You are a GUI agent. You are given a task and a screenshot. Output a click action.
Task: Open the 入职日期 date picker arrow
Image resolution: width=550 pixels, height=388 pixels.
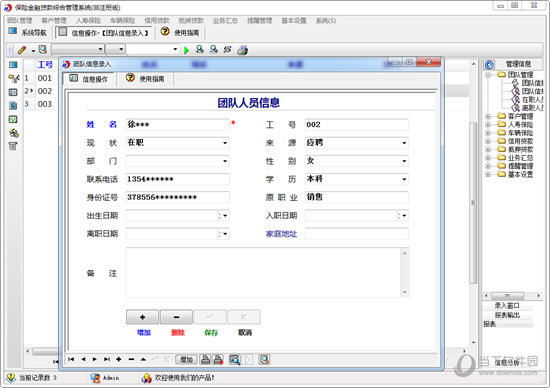tap(404, 215)
